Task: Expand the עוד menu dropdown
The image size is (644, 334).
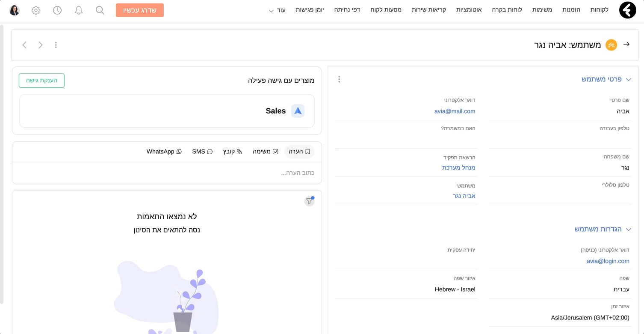Action: (277, 10)
